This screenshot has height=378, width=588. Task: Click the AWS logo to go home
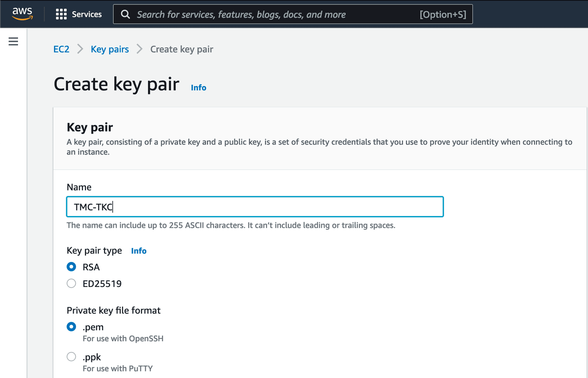[22, 14]
